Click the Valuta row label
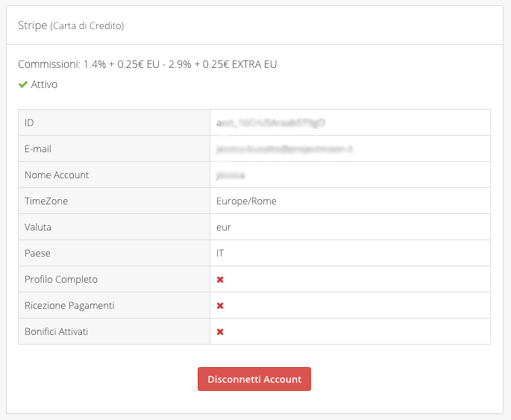This screenshot has height=420, width=511. (x=38, y=227)
